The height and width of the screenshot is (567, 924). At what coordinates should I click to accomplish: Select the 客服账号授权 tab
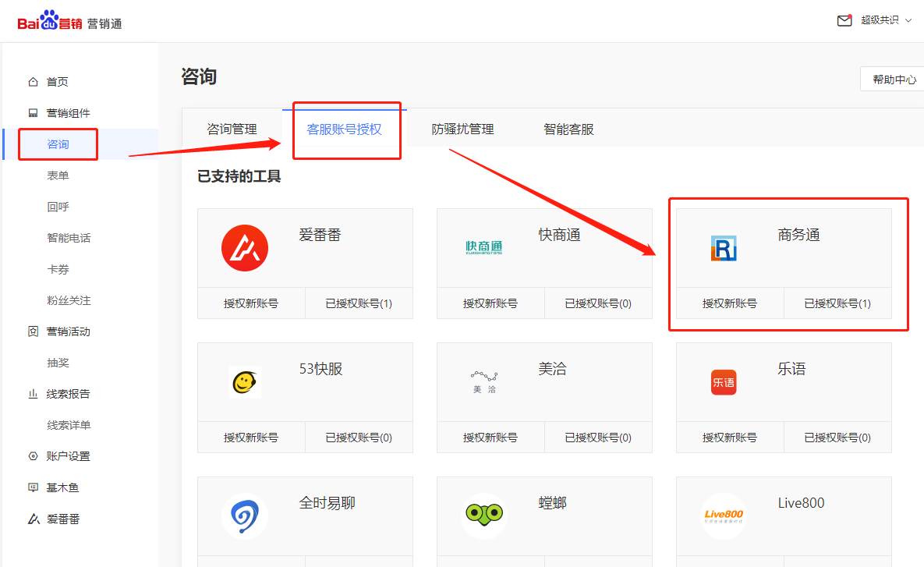[344, 129]
